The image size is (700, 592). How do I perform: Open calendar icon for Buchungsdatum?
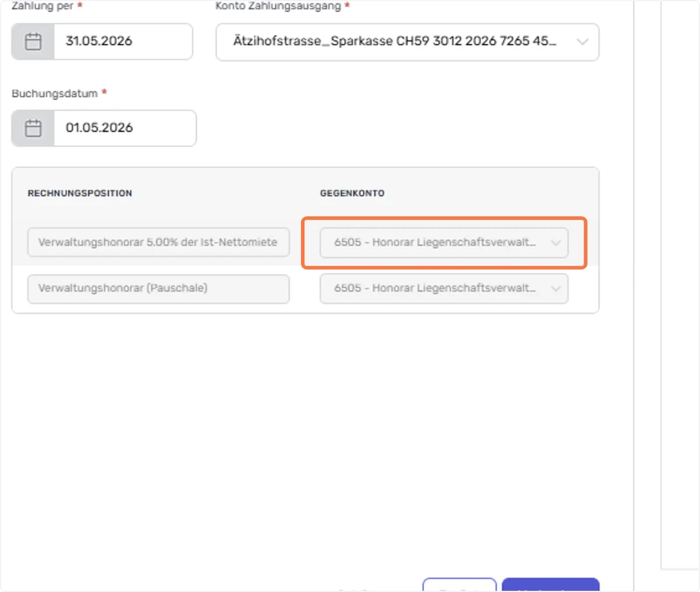[33, 128]
